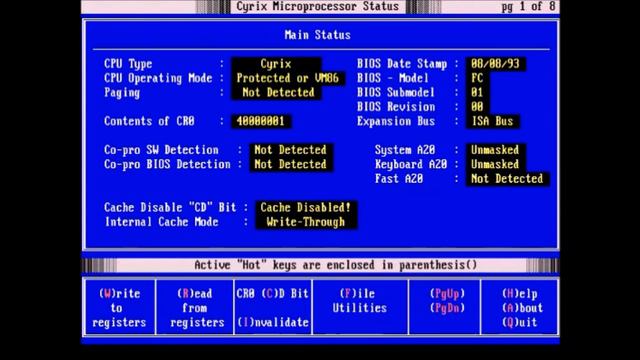The height and width of the screenshot is (360, 640).
Task: Click the 'CPU Operating Mode' label
Action: (158, 78)
